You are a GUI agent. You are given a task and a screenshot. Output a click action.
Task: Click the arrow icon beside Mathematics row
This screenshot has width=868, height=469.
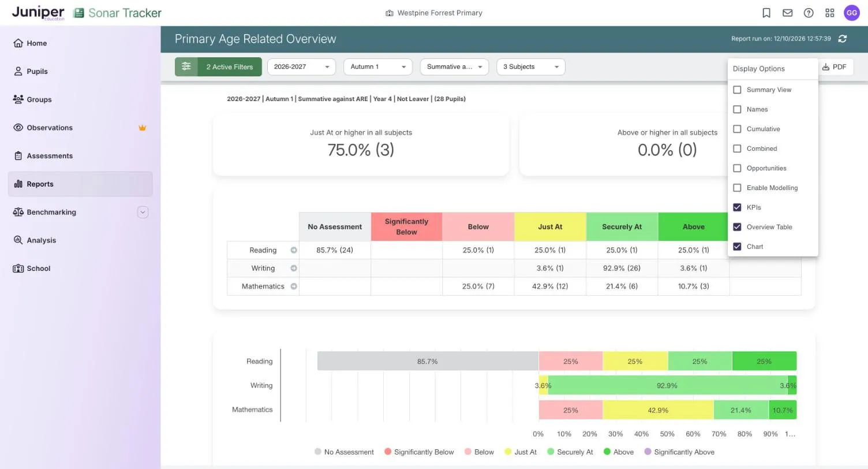click(x=294, y=286)
